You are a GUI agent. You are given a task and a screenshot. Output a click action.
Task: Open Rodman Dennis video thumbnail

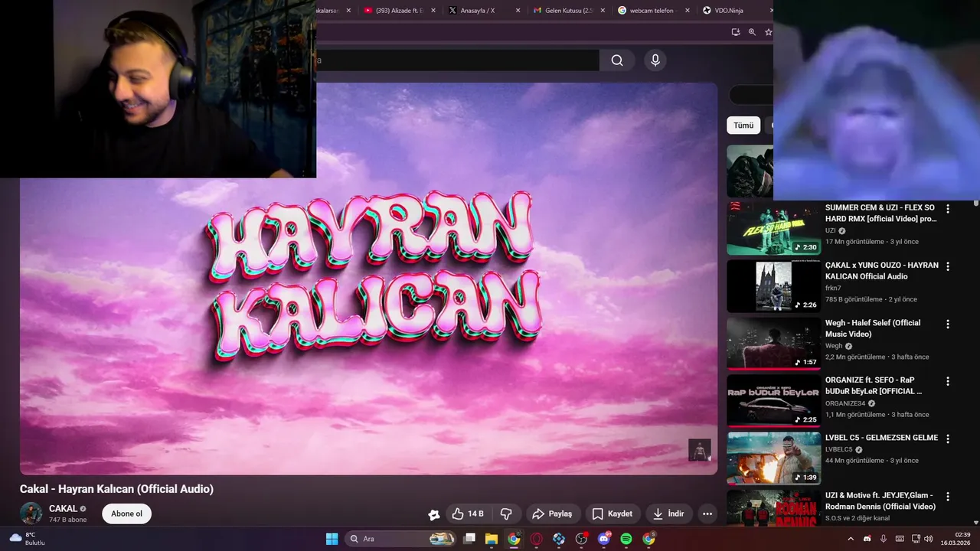click(773, 508)
